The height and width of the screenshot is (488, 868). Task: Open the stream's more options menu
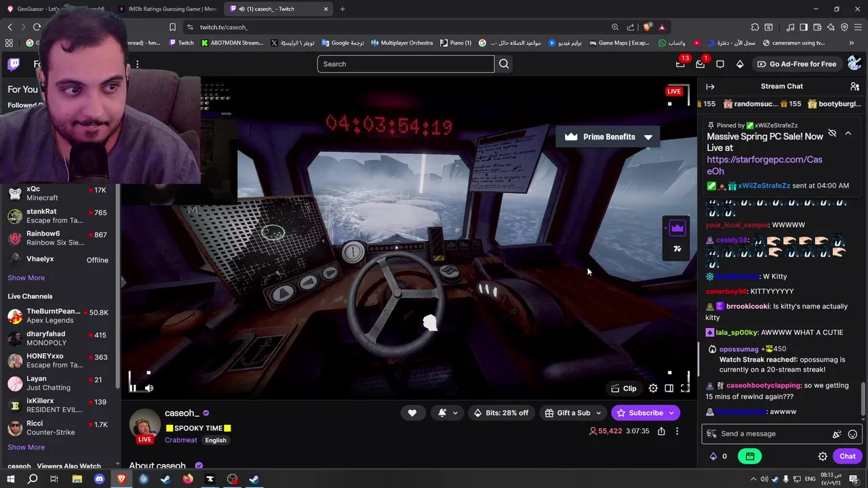[x=677, y=431]
